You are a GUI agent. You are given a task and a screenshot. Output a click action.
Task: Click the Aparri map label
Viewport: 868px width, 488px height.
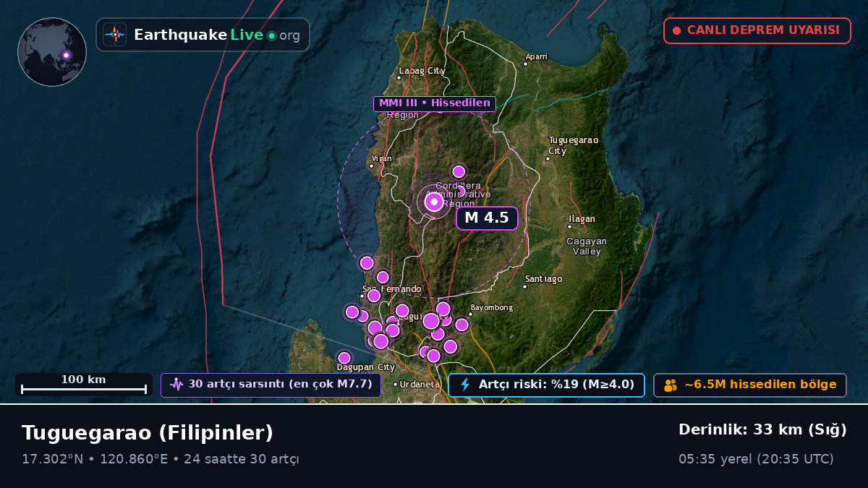click(537, 56)
